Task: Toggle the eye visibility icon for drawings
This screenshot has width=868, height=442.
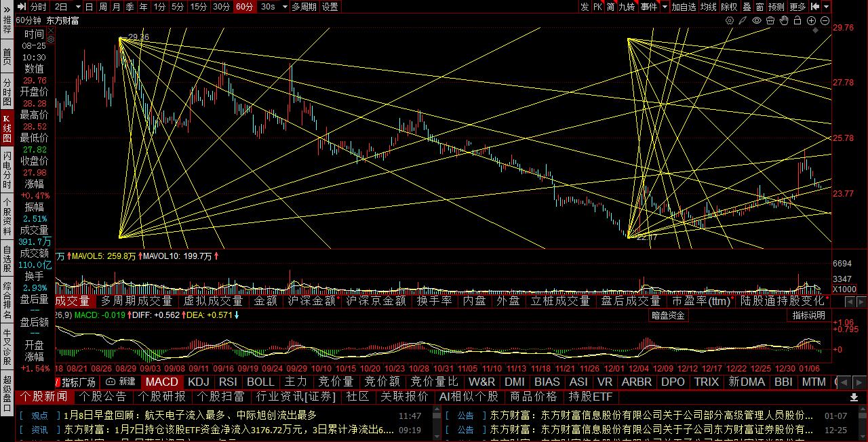Action: point(757,20)
